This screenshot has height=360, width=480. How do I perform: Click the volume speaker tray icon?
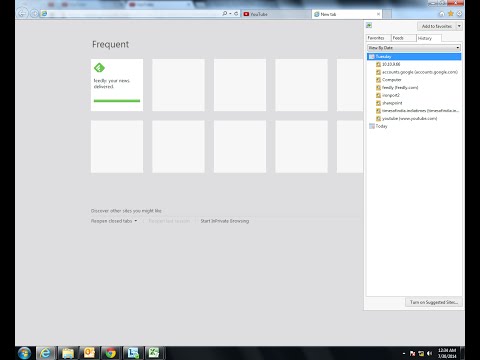point(429,353)
